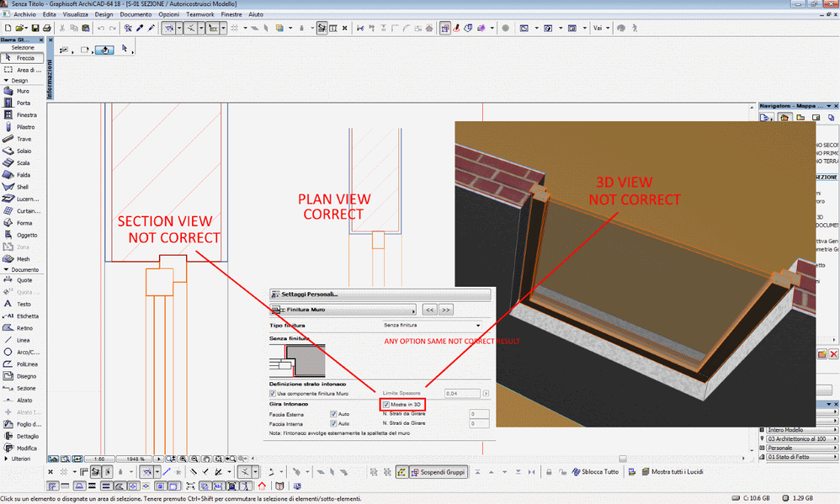
Task: Select the Scala stair tool
Action: (x=23, y=163)
